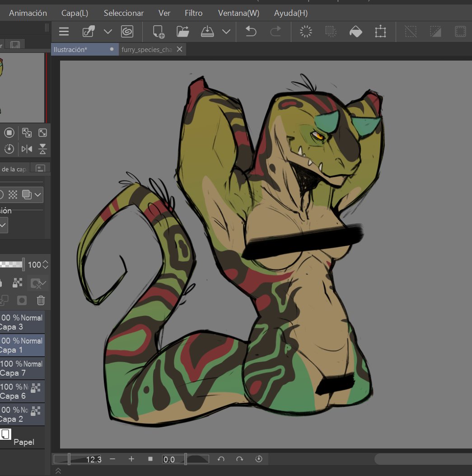Click the zoom out minus button at the bottom

pos(112,459)
